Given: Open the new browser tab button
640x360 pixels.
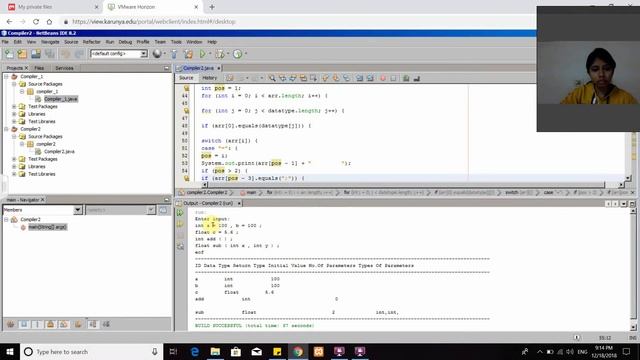Looking at the screenshot, I should click(212, 7).
